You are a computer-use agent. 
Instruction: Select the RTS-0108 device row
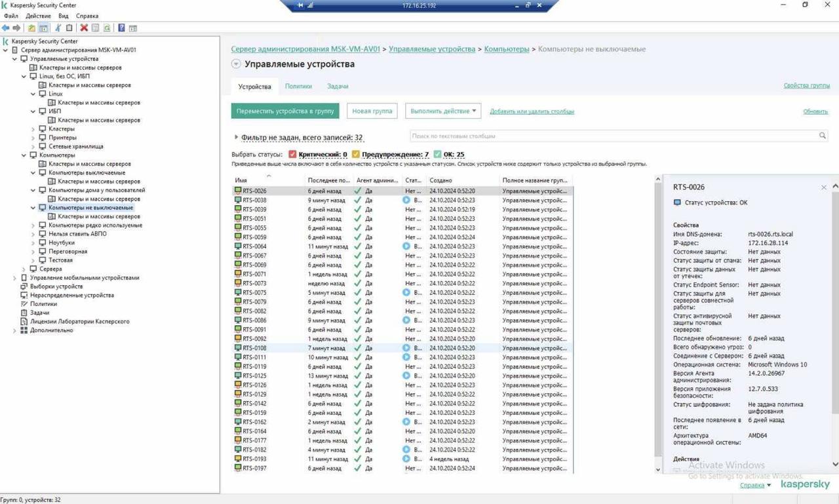pyautogui.click(x=254, y=348)
